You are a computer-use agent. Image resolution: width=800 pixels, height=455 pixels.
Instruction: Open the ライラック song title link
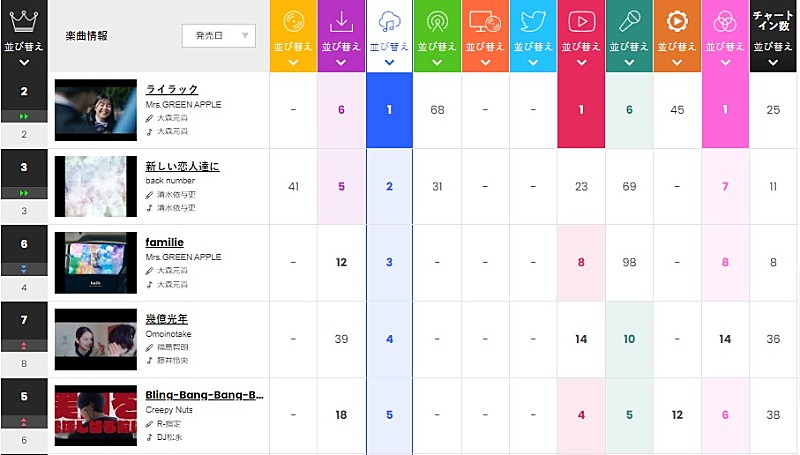coord(172,90)
